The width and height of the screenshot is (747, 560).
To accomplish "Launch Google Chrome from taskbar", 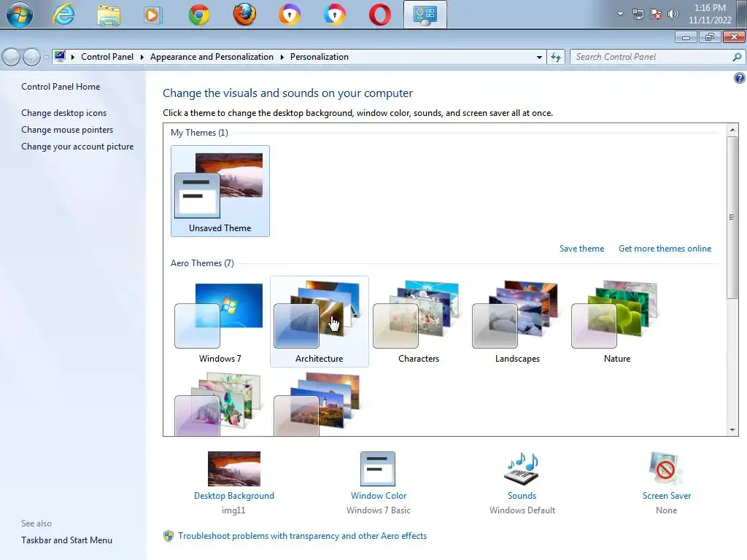I will tap(198, 15).
